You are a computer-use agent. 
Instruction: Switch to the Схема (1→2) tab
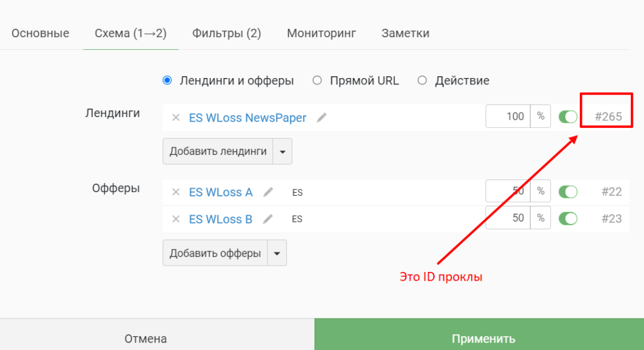(x=131, y=33)
